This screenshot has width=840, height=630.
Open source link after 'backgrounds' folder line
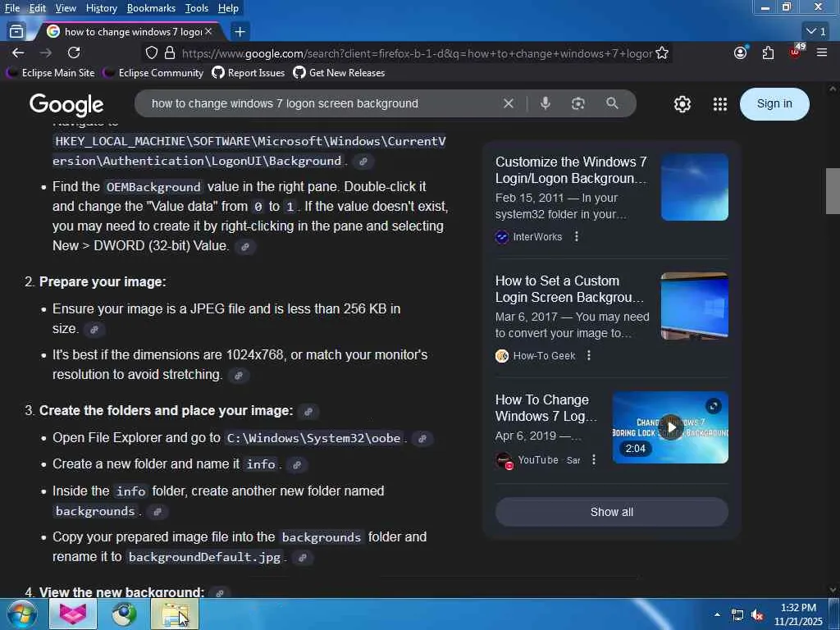[x=157, y=512]
